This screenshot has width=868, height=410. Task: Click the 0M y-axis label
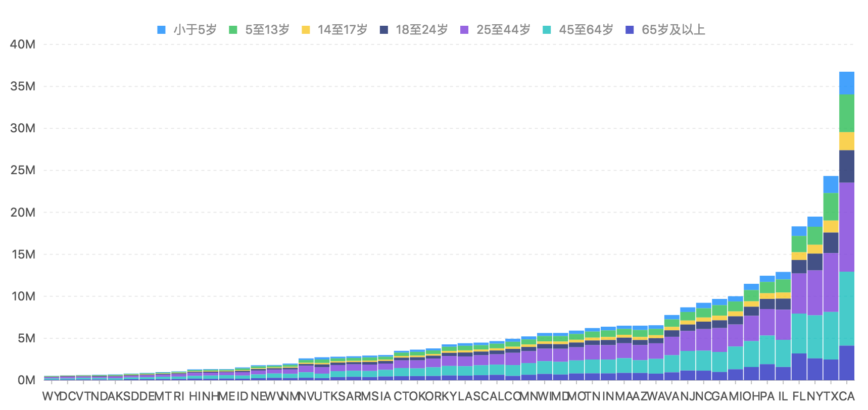coord(27,380)
